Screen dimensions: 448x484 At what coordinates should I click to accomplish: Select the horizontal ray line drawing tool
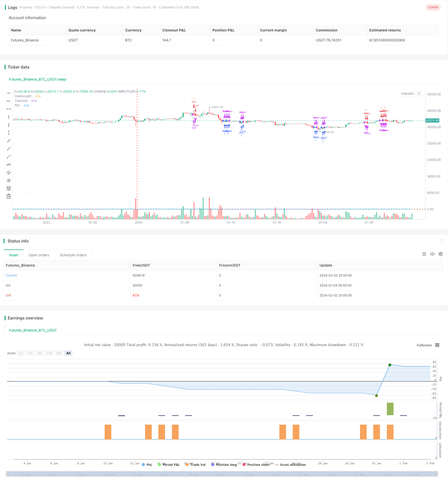pos(9,101)
